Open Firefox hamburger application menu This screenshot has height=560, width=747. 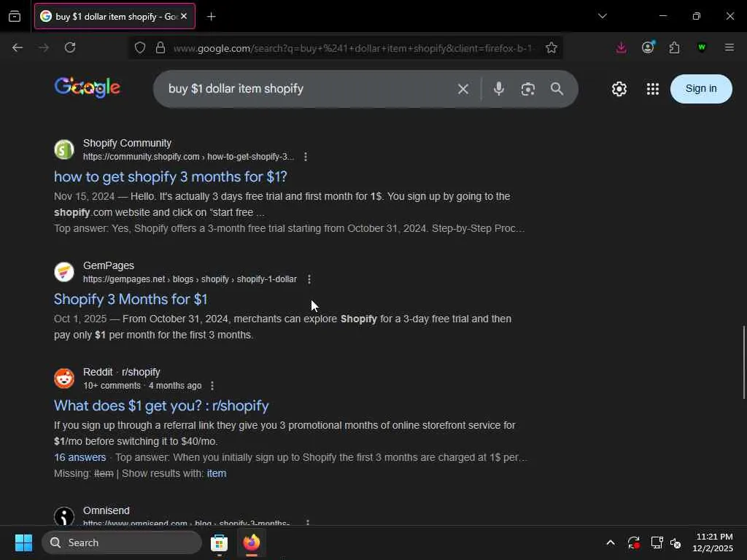(729, 47)
